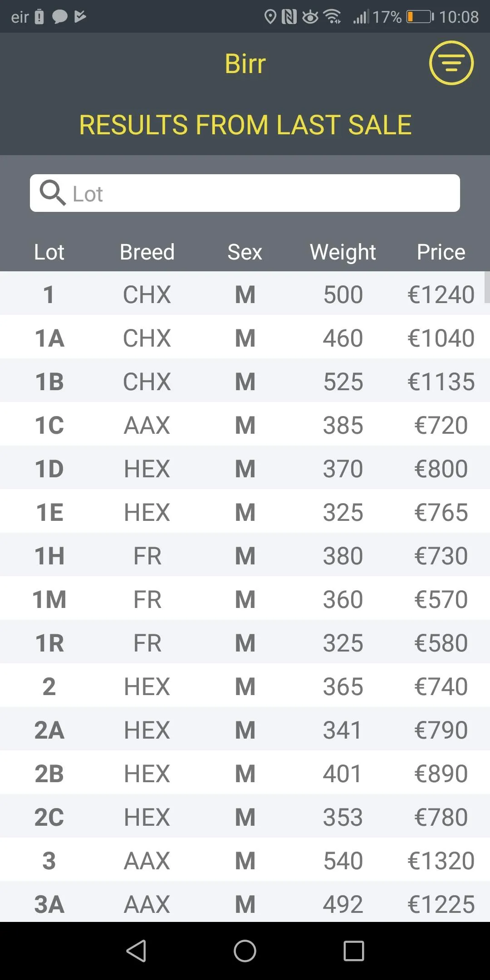
Task: Sort by the Lot column header
Action: (x=49, y=252)
